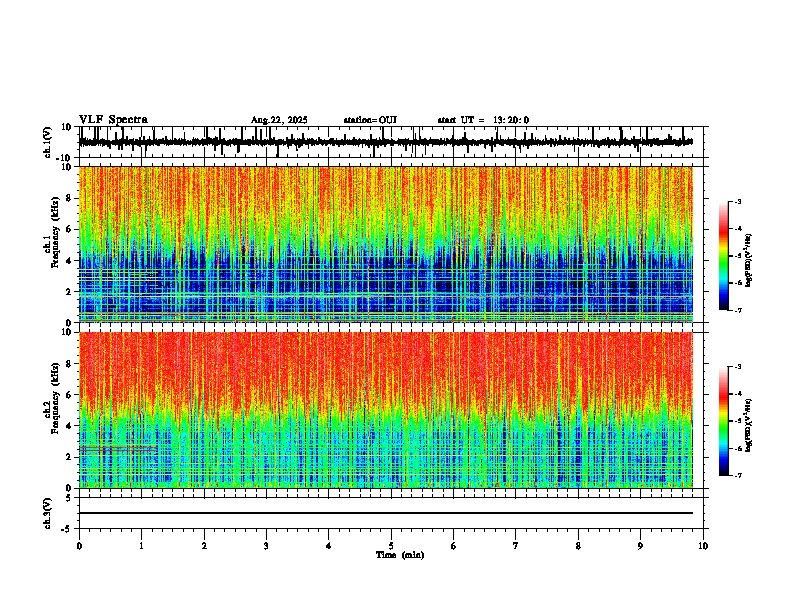Click time axis tick label "2"
792x612 pixels.
click(204, 546)
